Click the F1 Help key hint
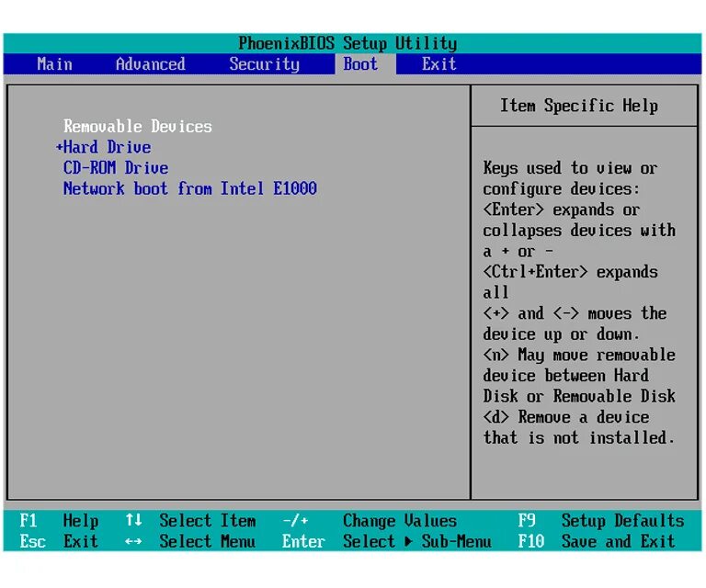The image size is (706, 588). (x=59, y=521)
